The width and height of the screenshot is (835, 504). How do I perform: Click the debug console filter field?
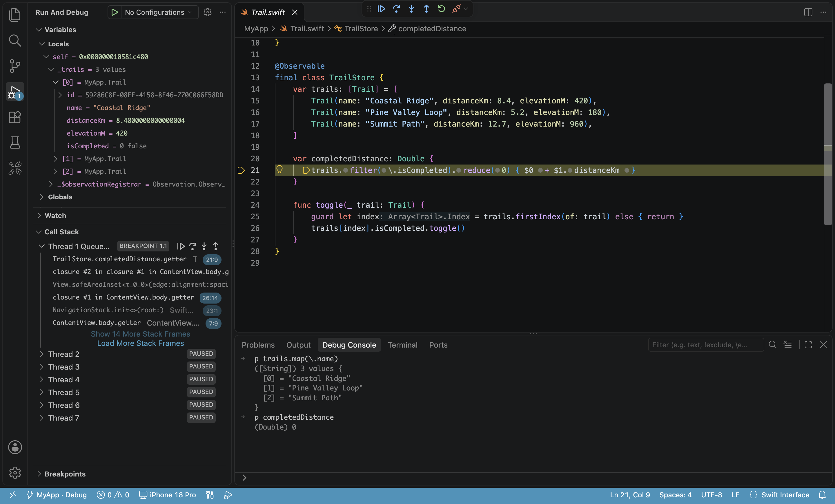point(706,345)
